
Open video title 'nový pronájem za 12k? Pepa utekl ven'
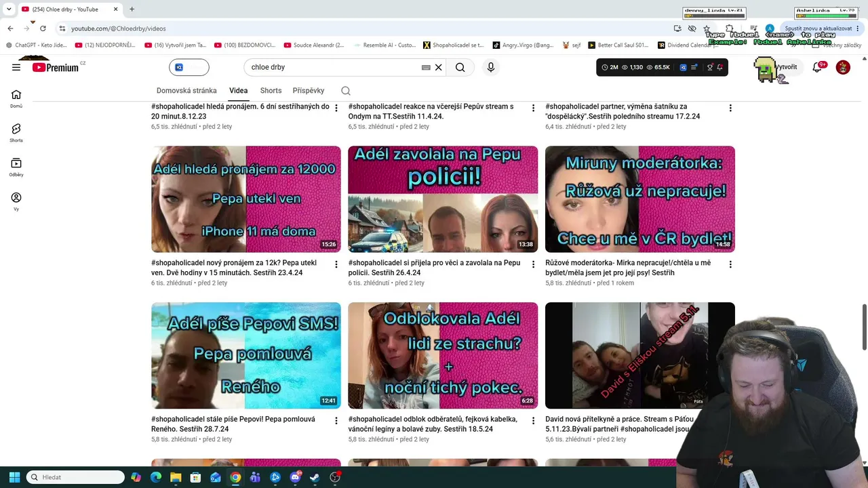point(234,267)
